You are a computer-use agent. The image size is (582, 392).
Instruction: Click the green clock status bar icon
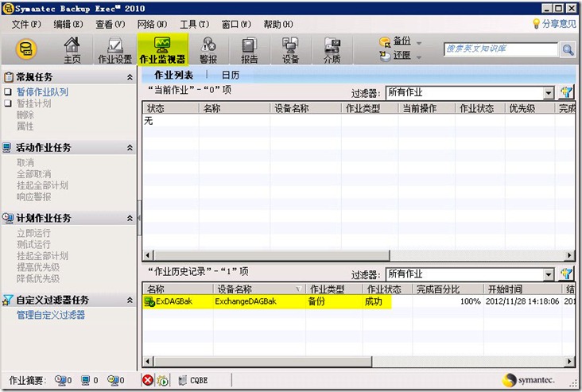click(x=163, y=380)
